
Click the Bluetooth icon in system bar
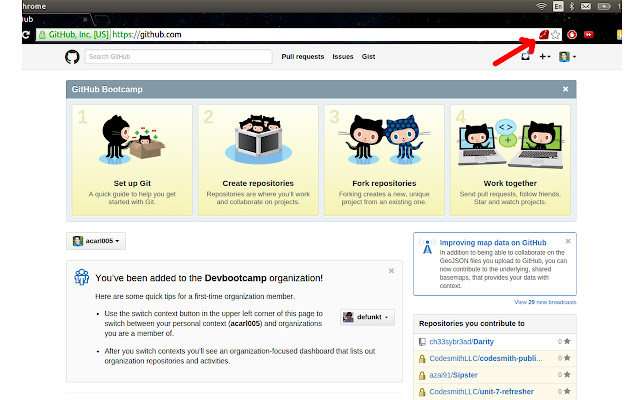coord(572,6)
